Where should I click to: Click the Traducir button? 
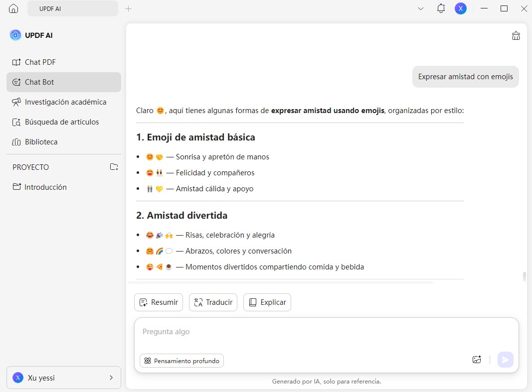tap(213, 302)
